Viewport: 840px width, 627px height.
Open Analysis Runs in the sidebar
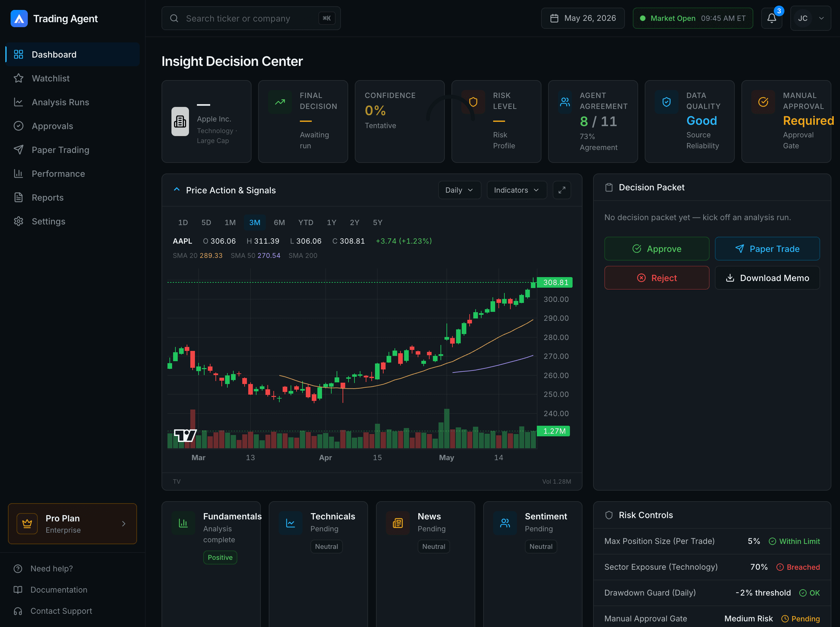[72, 102]
